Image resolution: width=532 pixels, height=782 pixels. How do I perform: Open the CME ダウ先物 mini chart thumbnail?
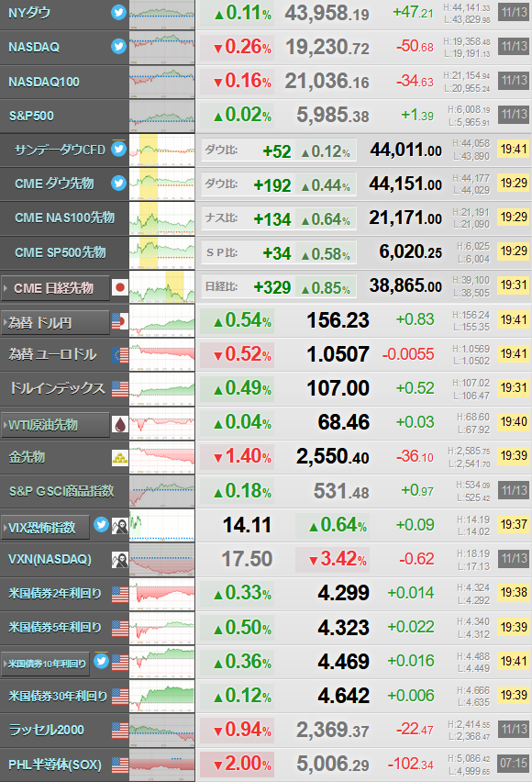(162, 184)
